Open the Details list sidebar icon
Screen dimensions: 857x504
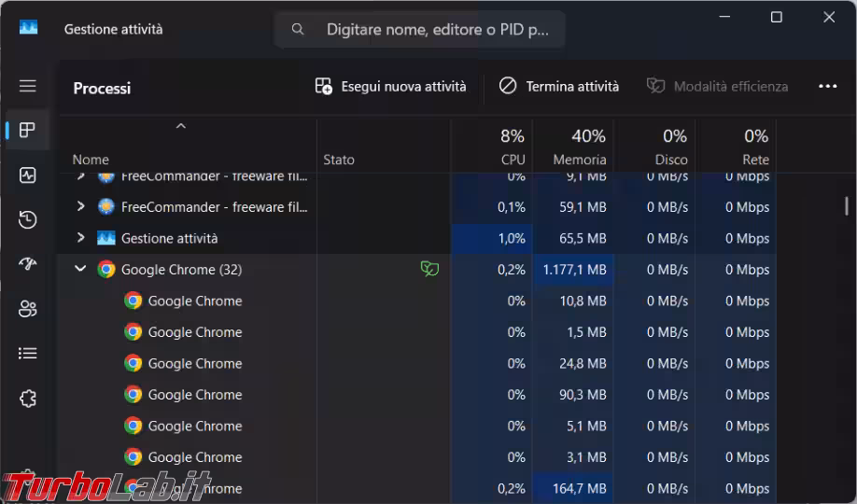click(27, 354)
